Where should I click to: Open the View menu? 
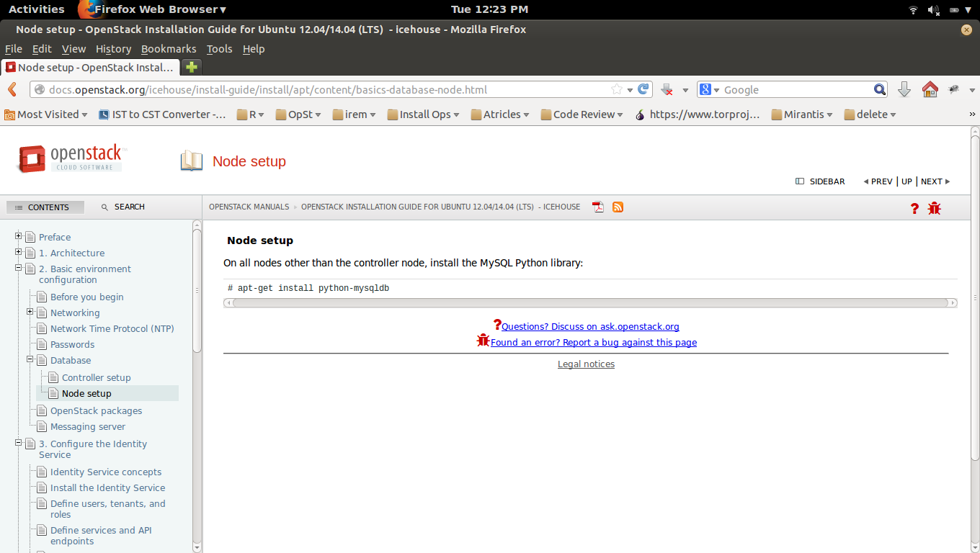[73, 49]
